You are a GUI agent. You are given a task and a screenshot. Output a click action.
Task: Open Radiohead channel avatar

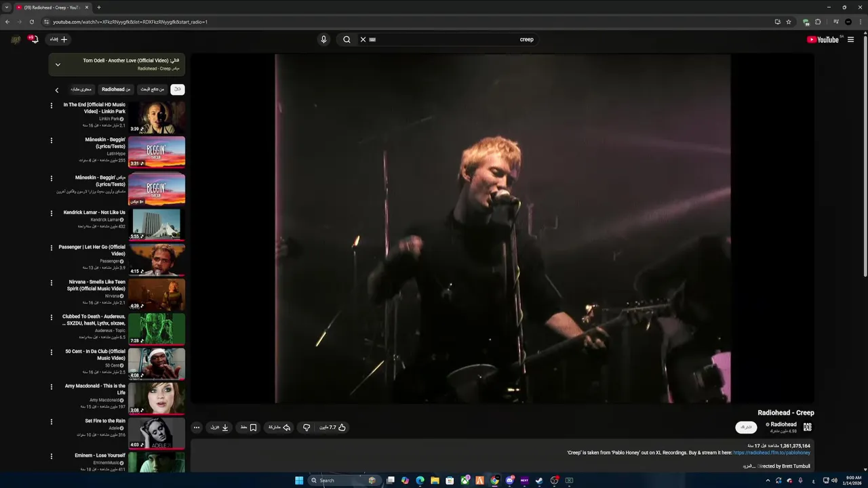807,427
